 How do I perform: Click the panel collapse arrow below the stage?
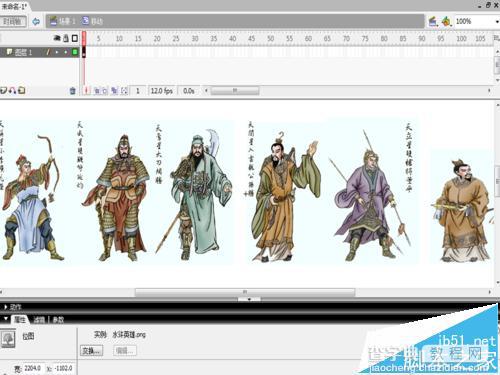click(249, 299)
